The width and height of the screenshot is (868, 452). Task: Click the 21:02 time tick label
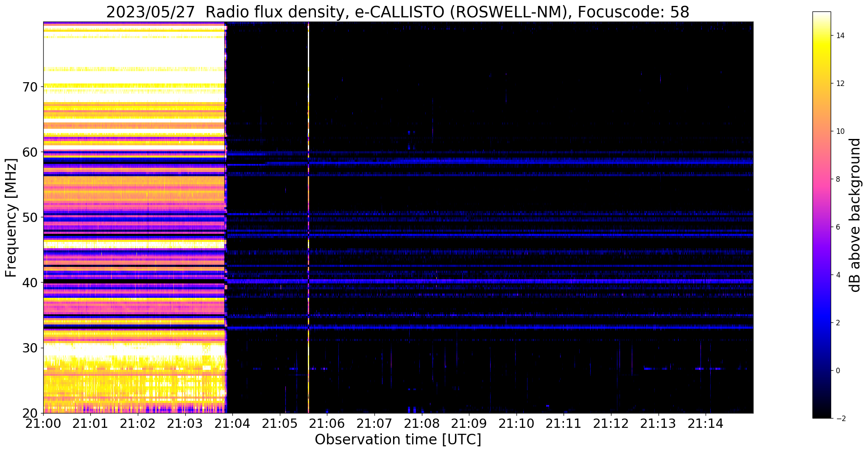point(138,424)
